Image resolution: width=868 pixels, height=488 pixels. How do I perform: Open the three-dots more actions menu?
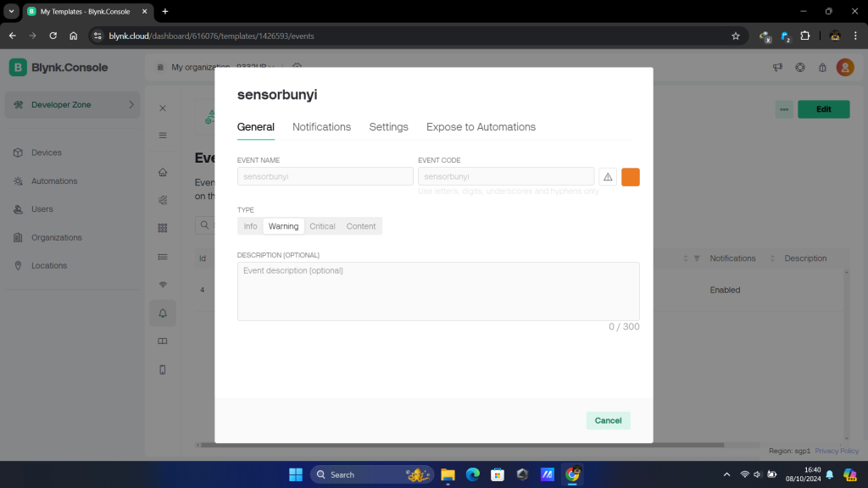[x=784, y=109]
